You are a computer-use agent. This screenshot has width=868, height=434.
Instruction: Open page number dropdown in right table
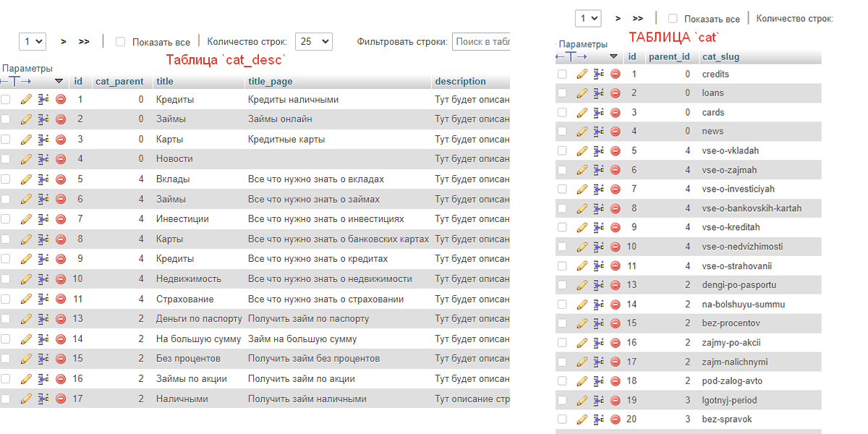[587, 18]
